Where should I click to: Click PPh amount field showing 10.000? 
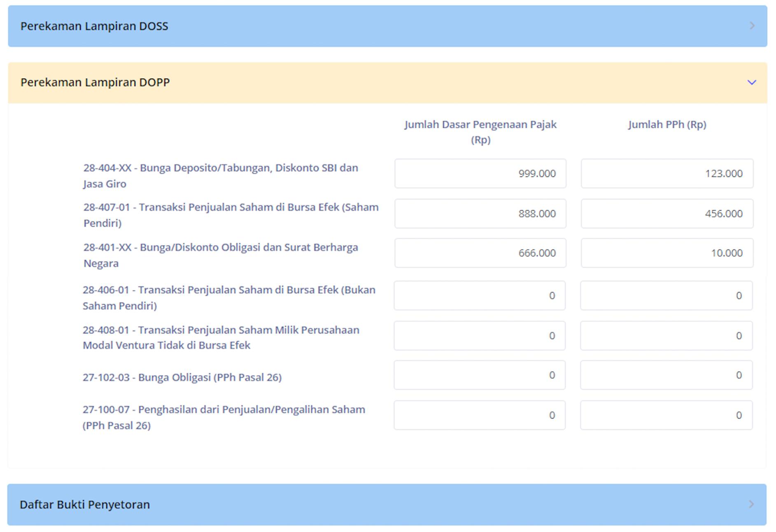(667, 253)
